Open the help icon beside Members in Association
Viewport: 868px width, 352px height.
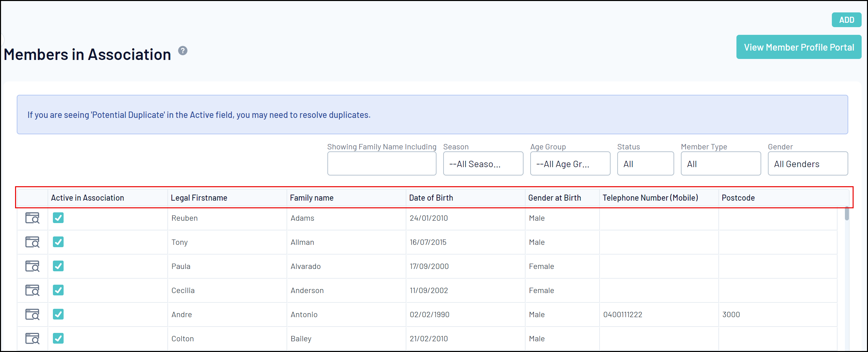pos(183,51)
